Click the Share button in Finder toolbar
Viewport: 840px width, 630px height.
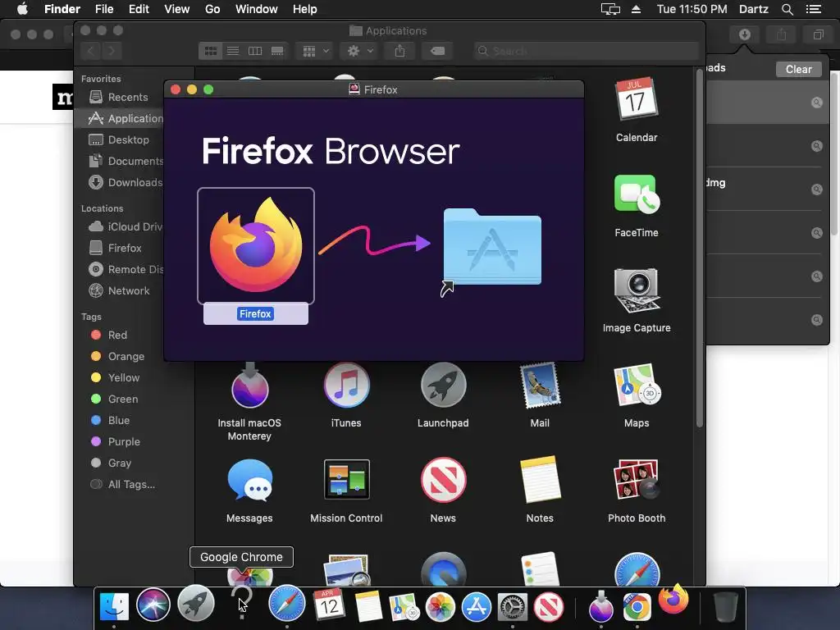pyautogui.click(x=399, y=51)
